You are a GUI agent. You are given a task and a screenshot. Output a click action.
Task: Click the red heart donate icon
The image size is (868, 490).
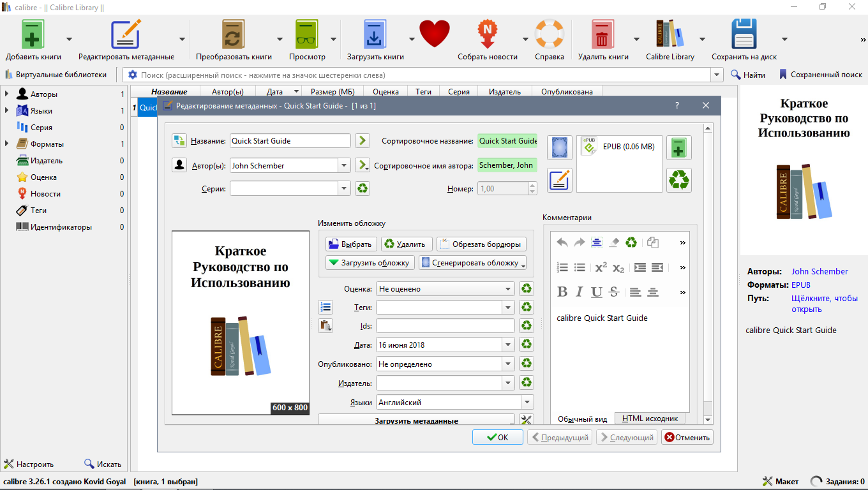(435, 34)
